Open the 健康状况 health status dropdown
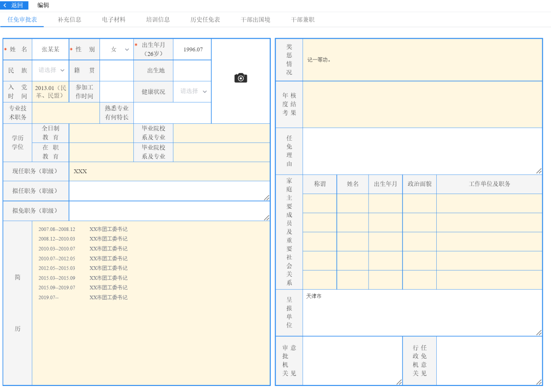 click(193, 92)
